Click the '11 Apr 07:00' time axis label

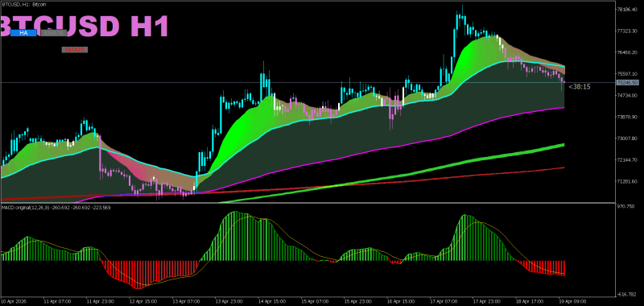56,301
